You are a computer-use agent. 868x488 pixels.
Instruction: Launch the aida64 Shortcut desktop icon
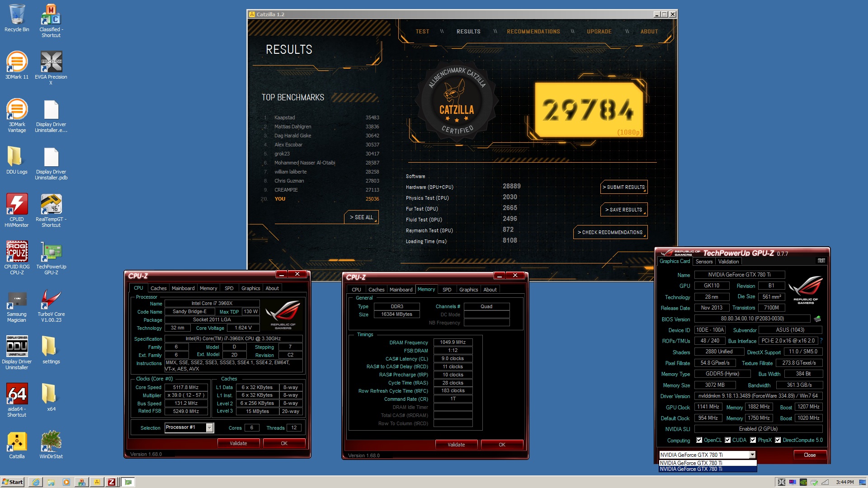[17, 400]
